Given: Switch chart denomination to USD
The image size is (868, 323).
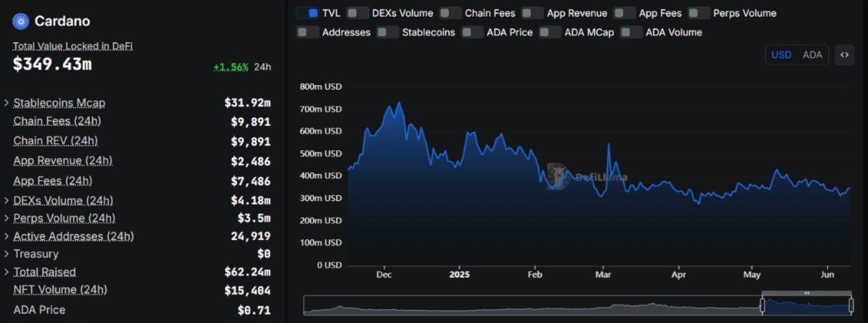Looking at the screenshot, I should click(x=782, y=55).
